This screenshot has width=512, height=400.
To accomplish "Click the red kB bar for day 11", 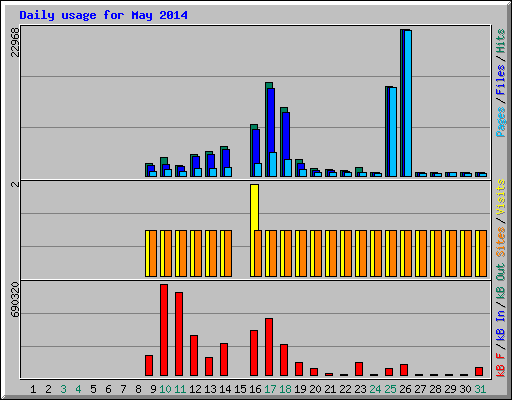I will click(x=179, y=334).
